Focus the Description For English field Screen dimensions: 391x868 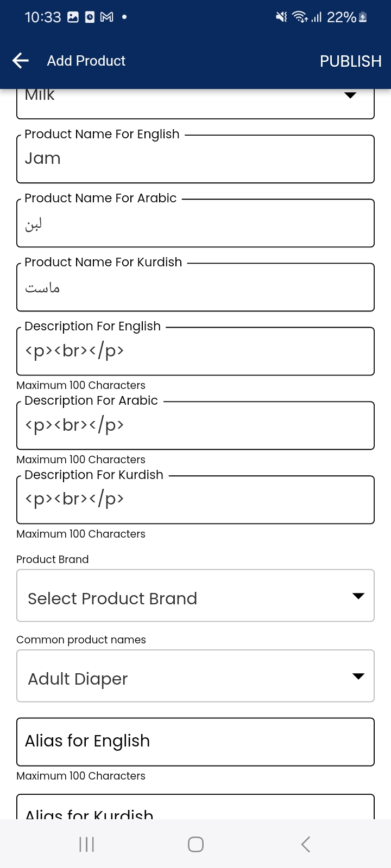[x=195, y=351]
